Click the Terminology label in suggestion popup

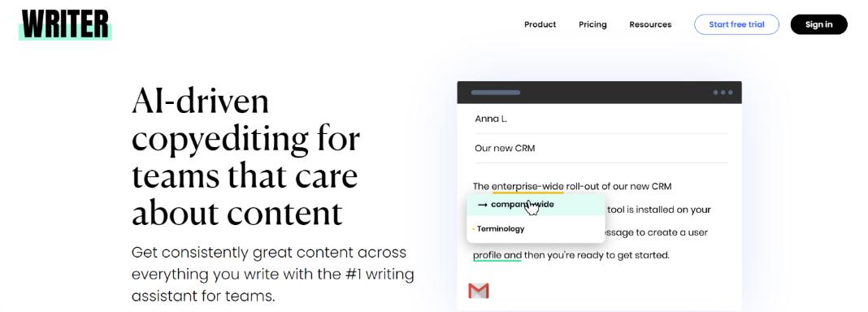(501, 228)
